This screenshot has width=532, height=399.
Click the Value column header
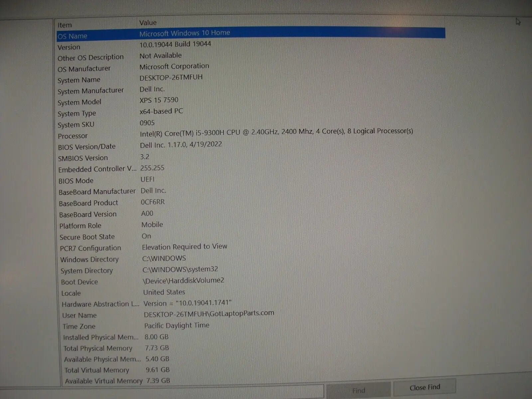pos(148,23)
